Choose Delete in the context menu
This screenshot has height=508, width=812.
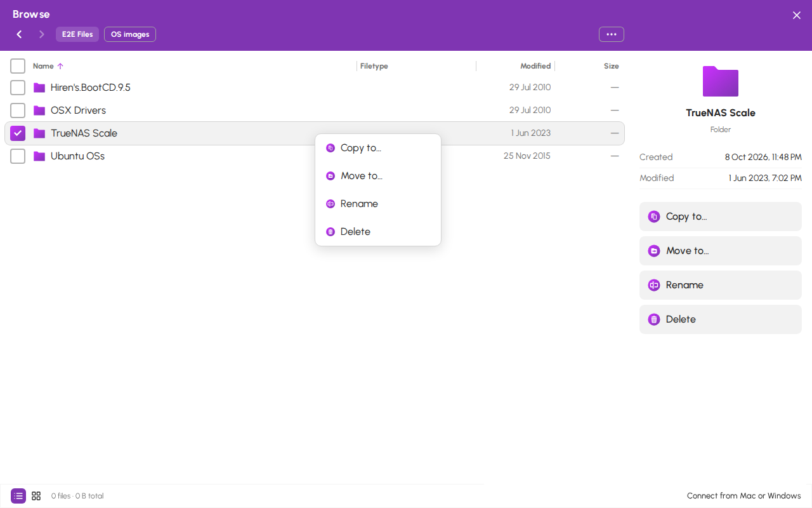[x=378, y=232]
